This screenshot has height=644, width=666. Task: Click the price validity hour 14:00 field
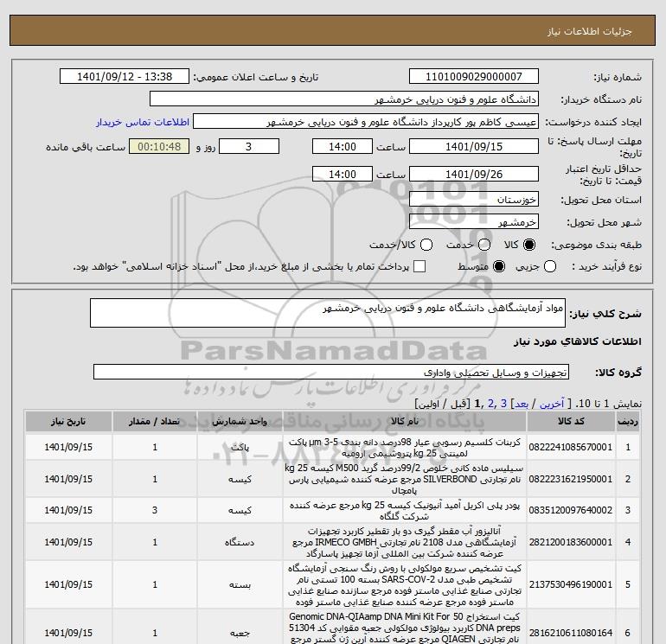343,174
